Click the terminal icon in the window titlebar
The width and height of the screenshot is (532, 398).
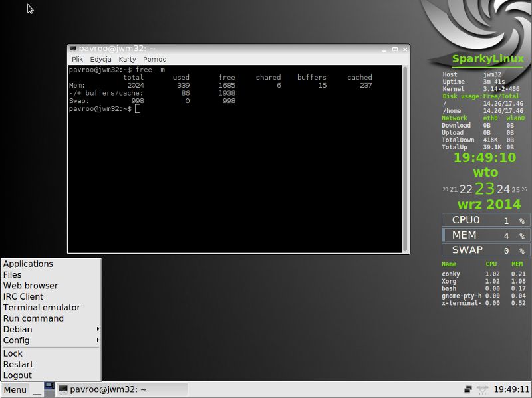pyautogui.click(x=74, y=48)
